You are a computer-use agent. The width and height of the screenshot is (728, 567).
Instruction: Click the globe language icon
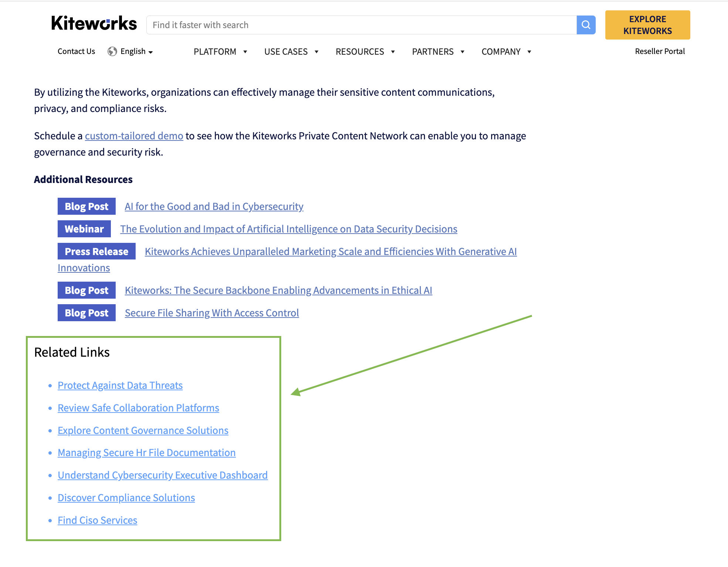pyautogui.click(x=112, y=51)
